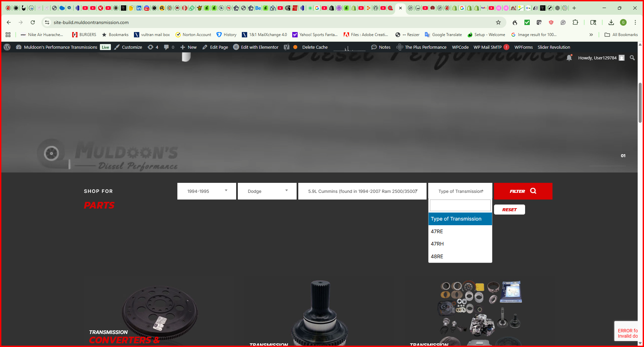The height and width of the screenshot is (347, 644).
Task: Click the slide 01 progress indicator
Action: click(623, 155)
